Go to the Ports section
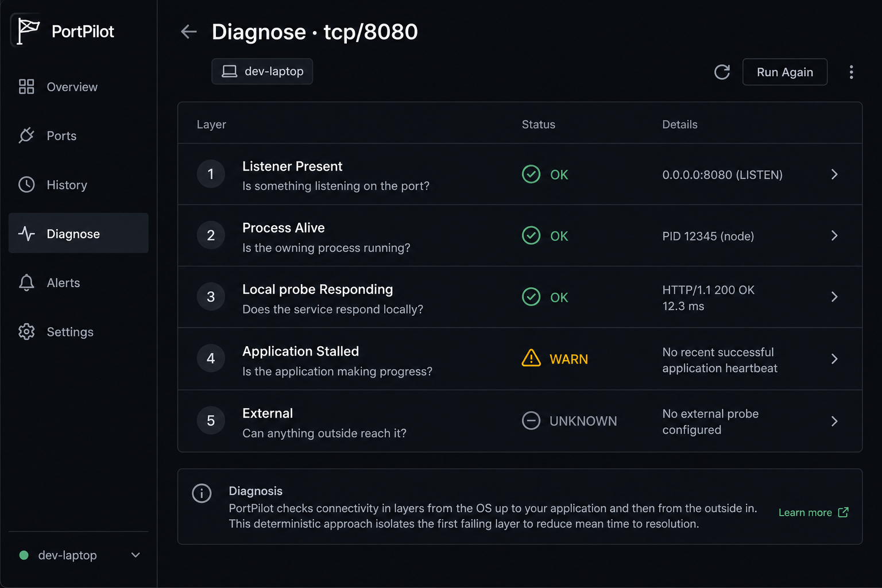 click(x=79, y=136)
